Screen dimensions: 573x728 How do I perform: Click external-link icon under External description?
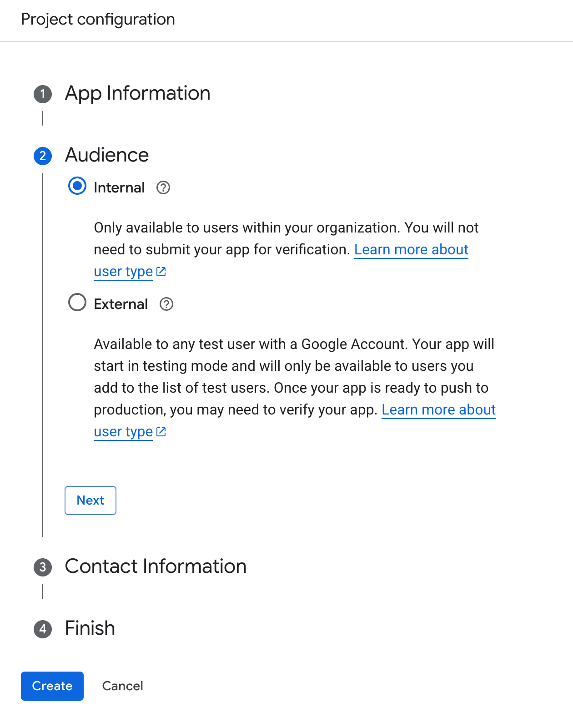pyautogui.click(x=161, y=432)
